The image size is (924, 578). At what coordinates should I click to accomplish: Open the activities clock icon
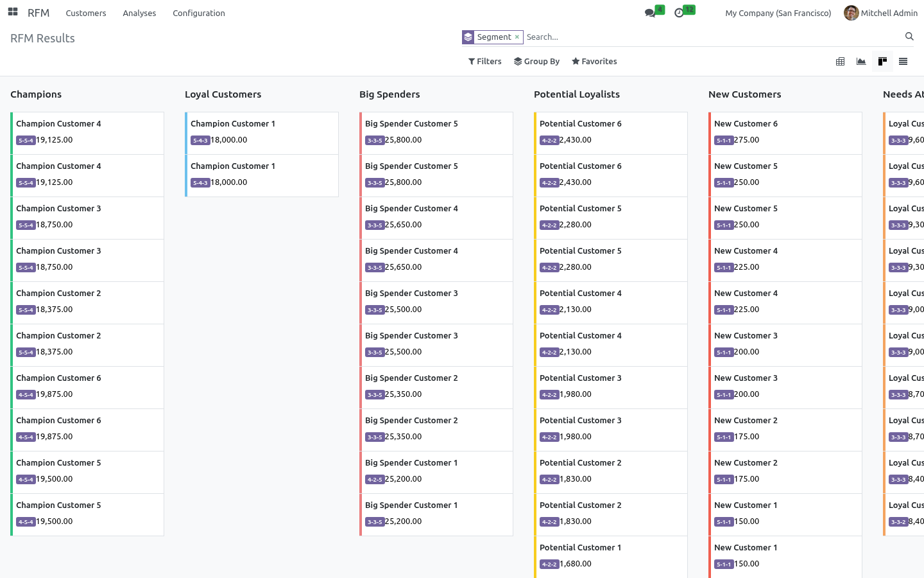click(x=679, y=13)
